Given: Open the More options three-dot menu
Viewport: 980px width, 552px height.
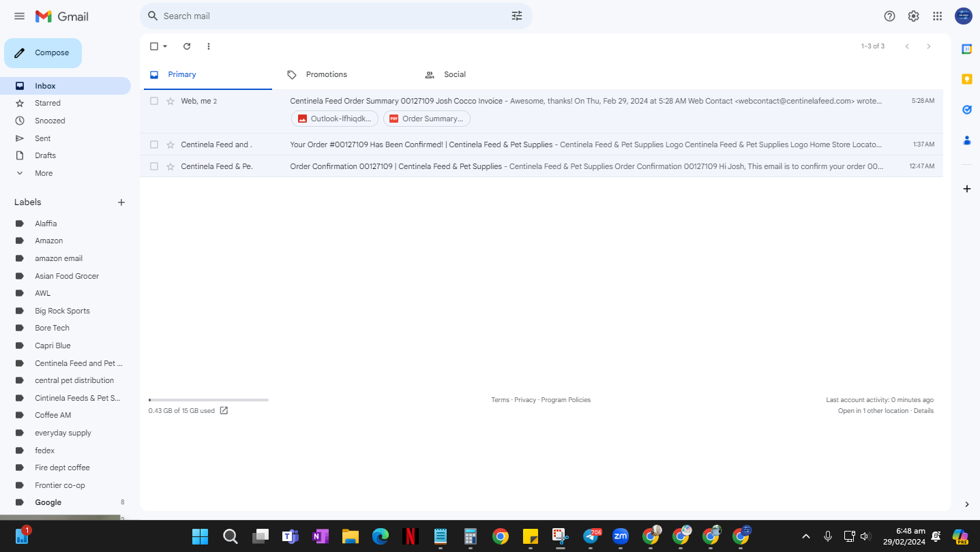Looking at the screenshot, I should 209,46.
